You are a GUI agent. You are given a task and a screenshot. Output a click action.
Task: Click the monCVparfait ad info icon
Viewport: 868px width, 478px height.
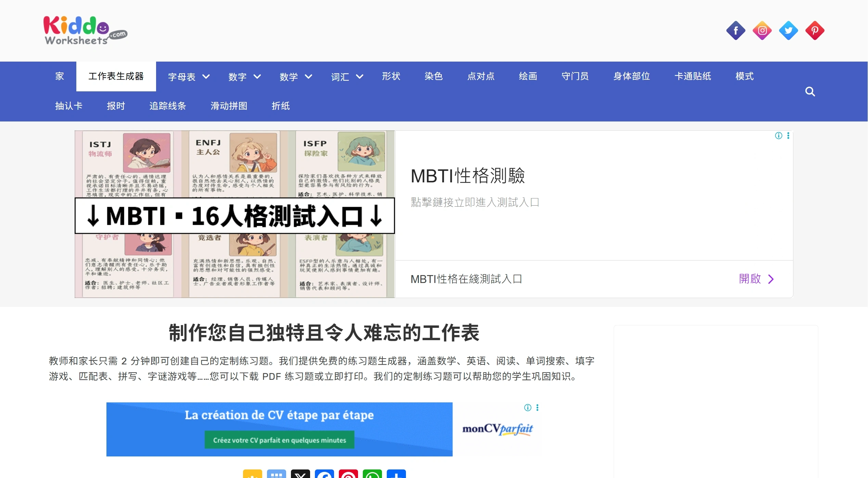pos(528,408)
